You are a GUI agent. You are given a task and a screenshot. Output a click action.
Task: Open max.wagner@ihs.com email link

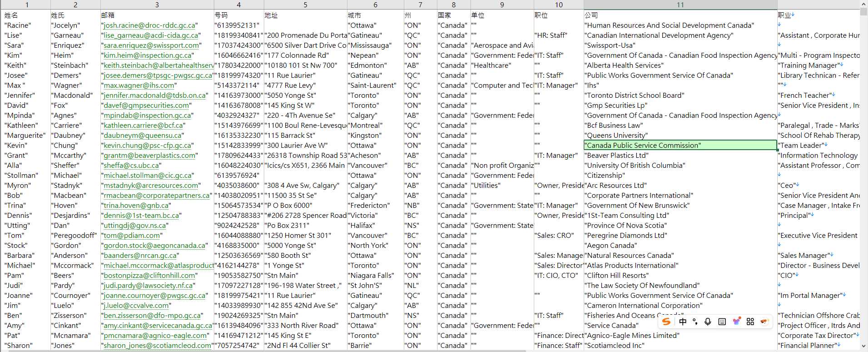(x=139, y=85)
